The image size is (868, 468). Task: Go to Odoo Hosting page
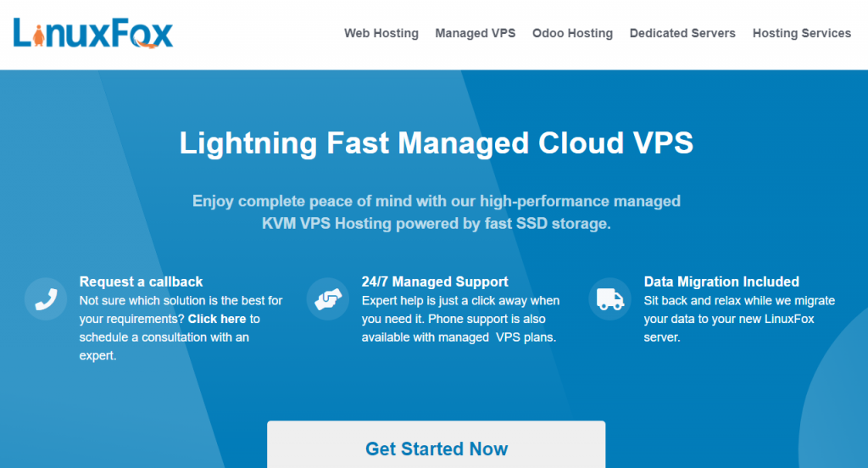coord(572,33)
